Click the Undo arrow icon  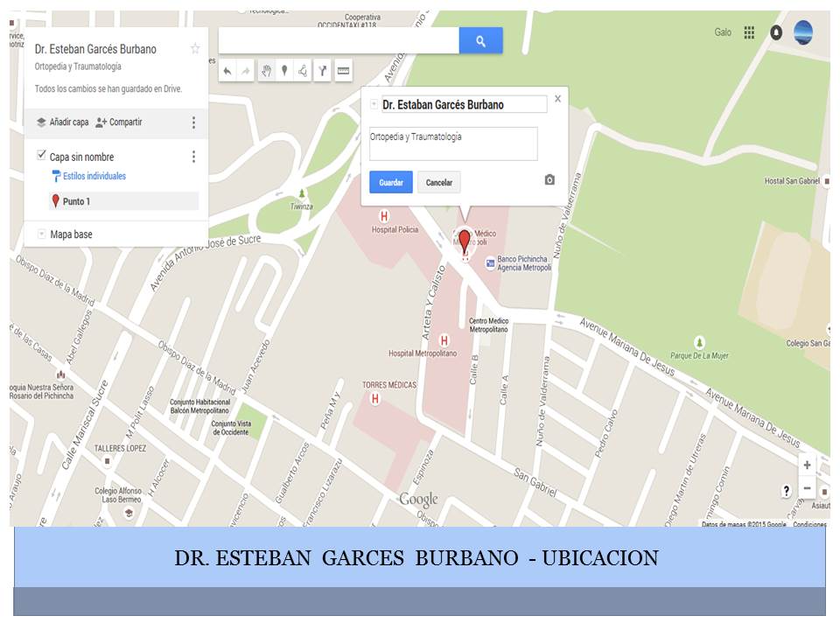point(227,71)
